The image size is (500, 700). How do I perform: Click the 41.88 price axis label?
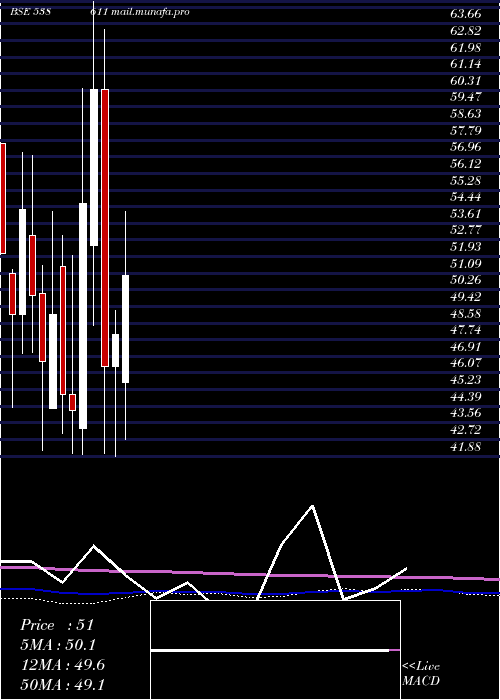point(466,446)
